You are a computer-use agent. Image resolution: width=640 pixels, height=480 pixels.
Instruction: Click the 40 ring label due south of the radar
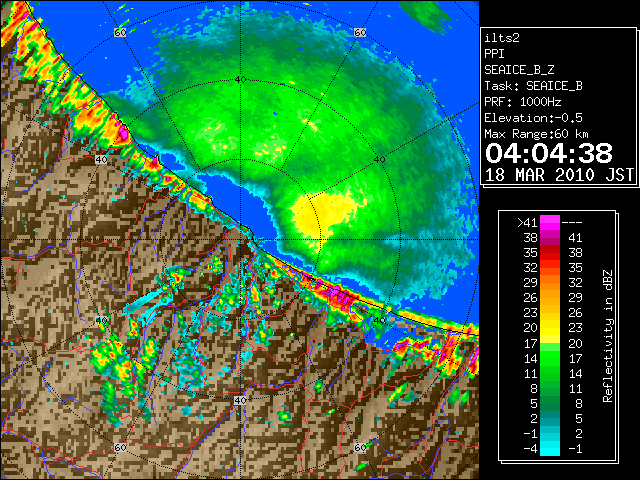(240, 400)
